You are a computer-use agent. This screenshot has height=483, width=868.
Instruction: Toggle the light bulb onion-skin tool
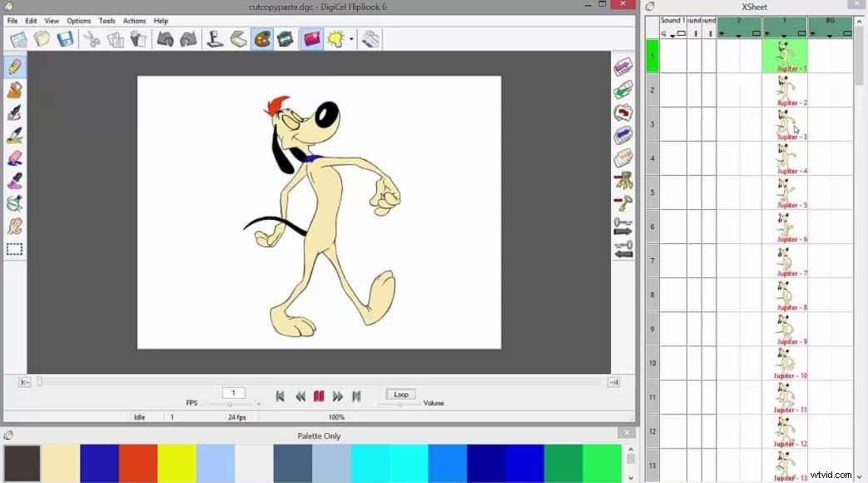click(x=336, y=38)
